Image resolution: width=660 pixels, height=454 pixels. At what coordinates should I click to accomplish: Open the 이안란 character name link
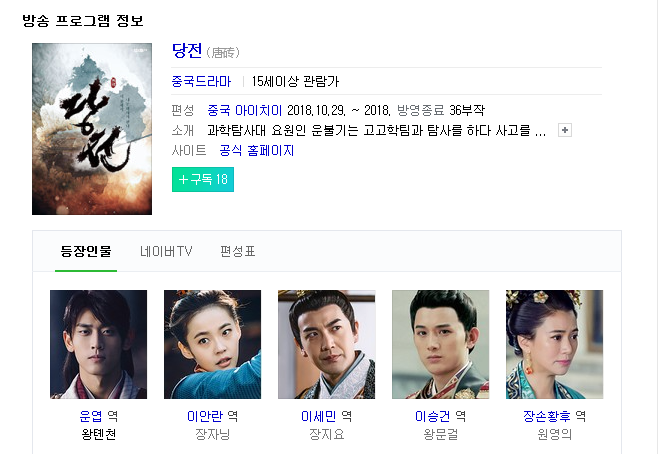tap(205, 416)
